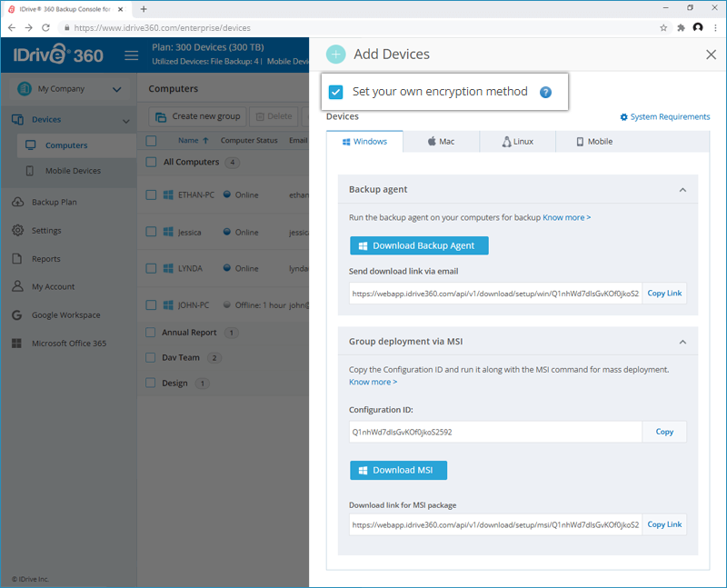Viewport: 727px width, 588px height.
Task: Click the Computer Status column header
Action: (x=249, y=141)
